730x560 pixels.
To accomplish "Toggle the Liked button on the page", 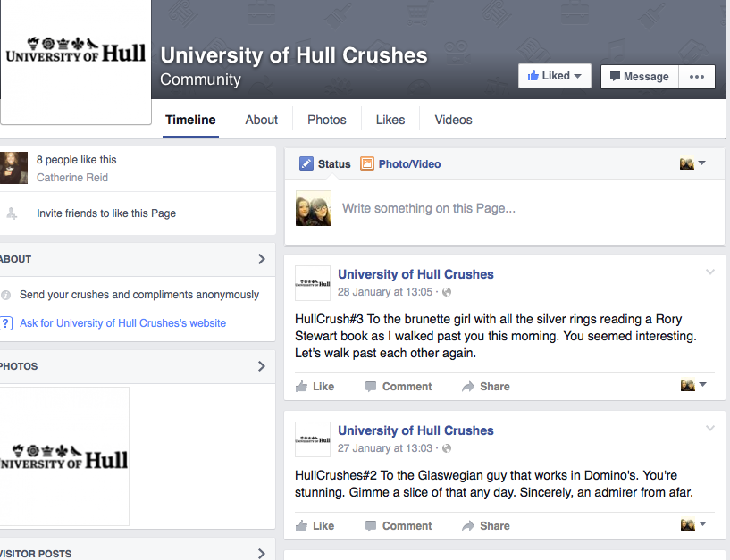I will click(554, 77).
